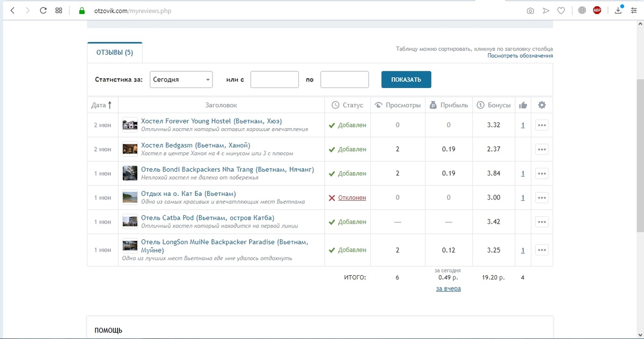
Task: Sort table by Дата column header
Action: [101, 105]
